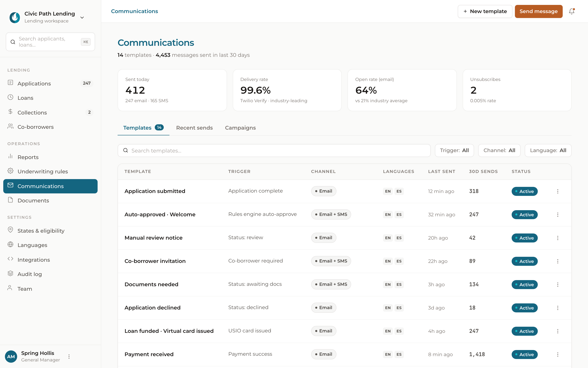The image size is (588, 368).
Task: Click Email + SMS chip on Co-borrower invitation
Action: point(331,261)
